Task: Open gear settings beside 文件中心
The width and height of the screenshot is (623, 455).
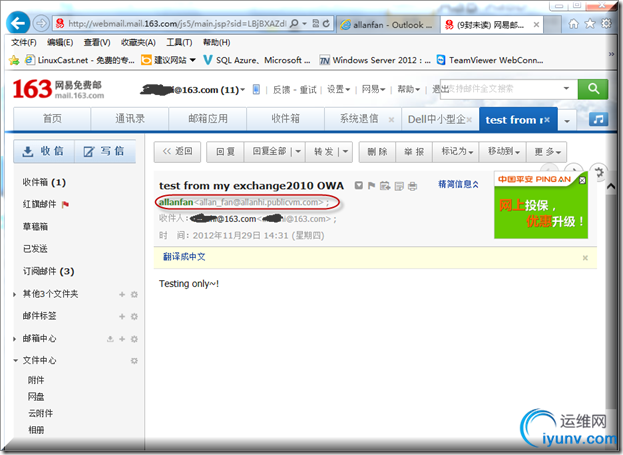Action: click(x=134, y=361)
